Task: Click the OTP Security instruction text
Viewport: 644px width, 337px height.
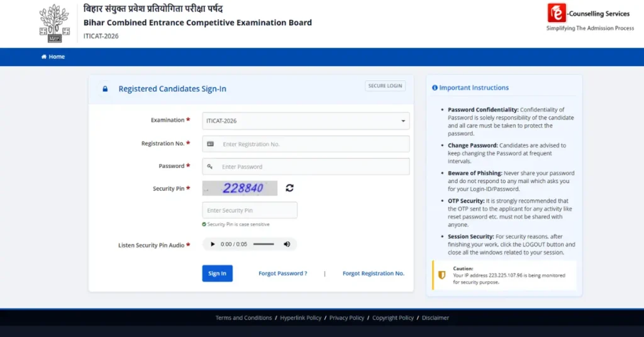Action: pos(509,213)
